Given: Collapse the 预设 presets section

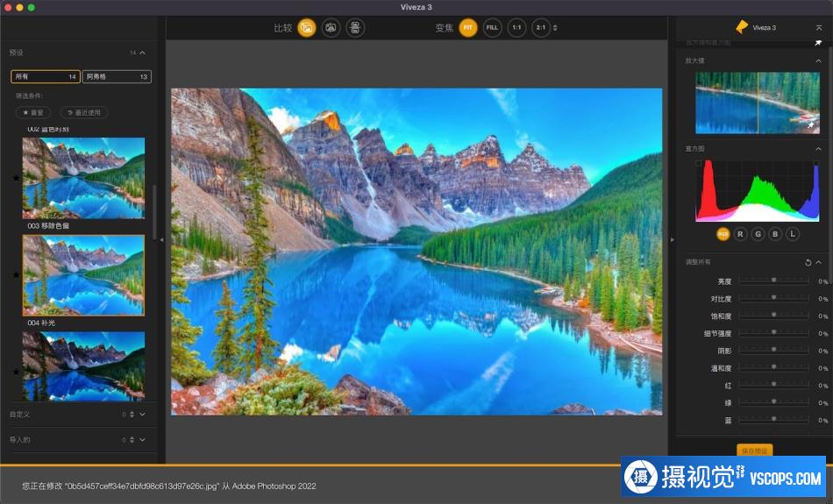Looking at the screenshot, I should 142,53.
